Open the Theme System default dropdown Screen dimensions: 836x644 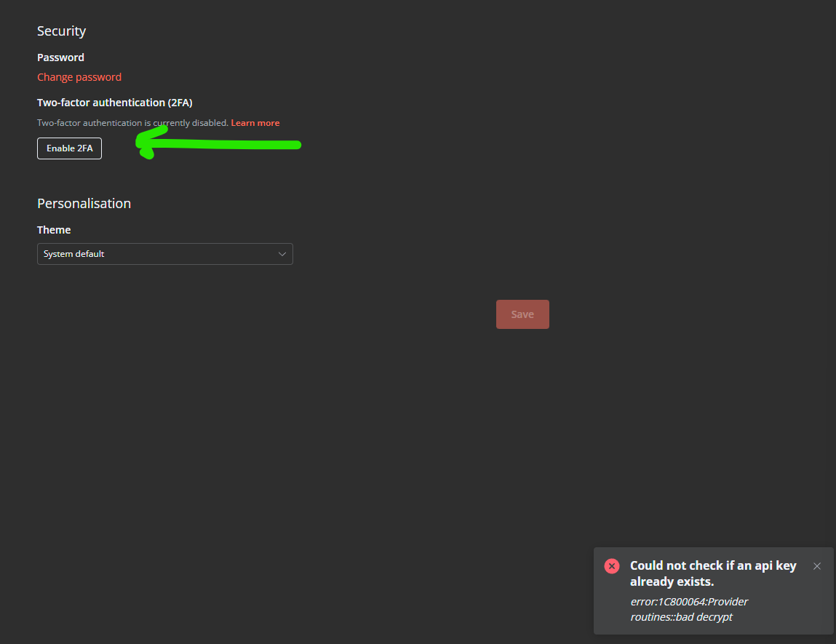[x=164, y=254]
